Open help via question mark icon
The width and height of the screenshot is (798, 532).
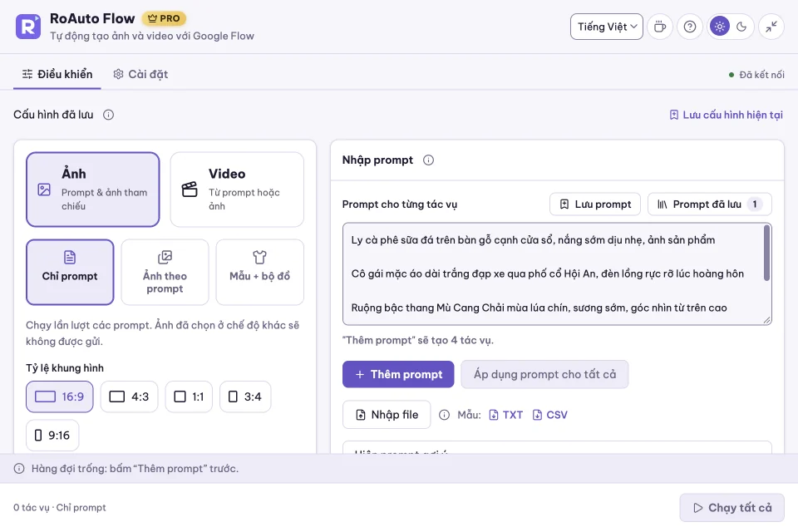point(690,27)
